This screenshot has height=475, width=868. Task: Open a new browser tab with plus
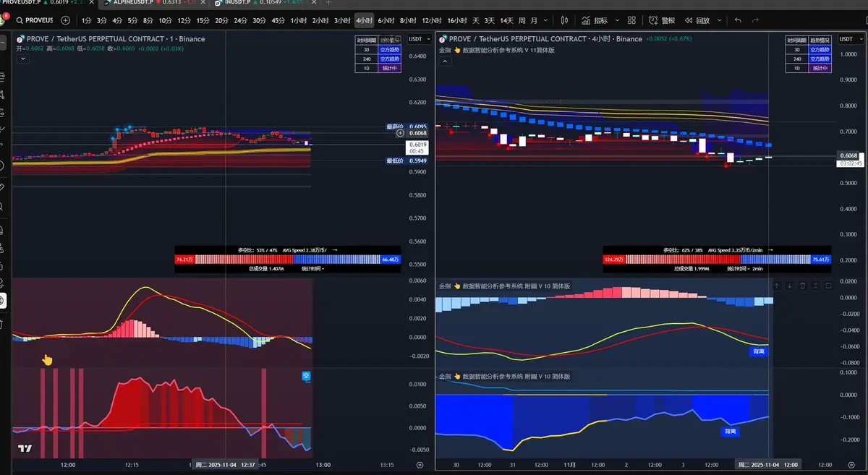(x=329, y=3)
